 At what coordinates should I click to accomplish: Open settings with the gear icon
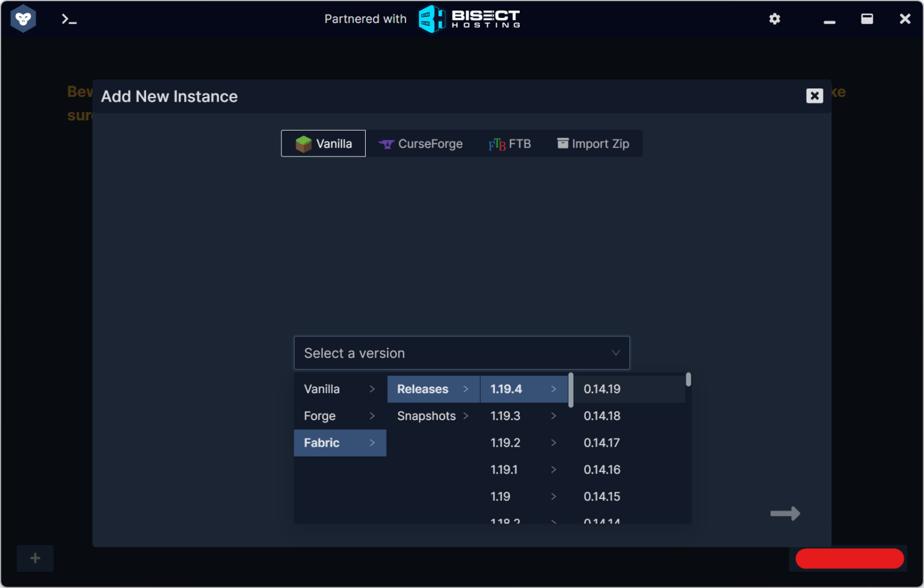tap(774, 19)
